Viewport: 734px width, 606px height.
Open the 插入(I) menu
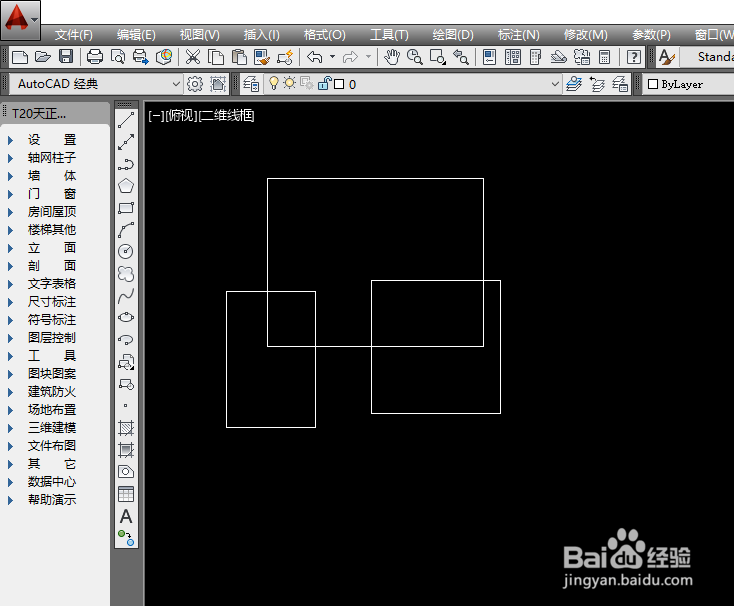tap(261, 35)
